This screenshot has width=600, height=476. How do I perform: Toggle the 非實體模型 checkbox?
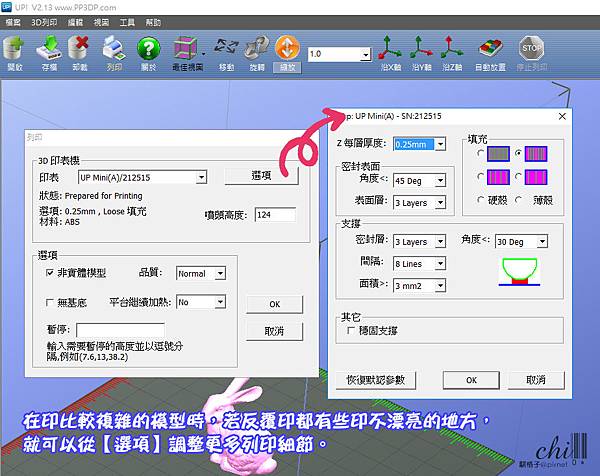(x=50, y=272)
